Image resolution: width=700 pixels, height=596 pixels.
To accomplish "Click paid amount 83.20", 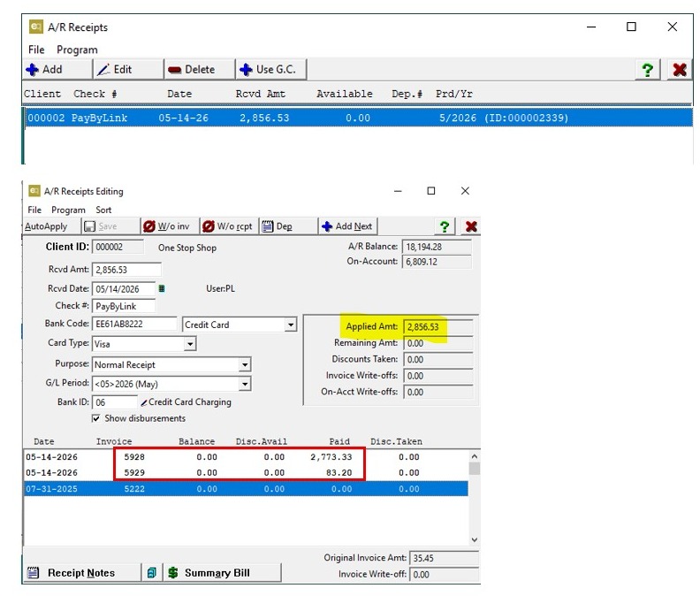I will [339, 473].
